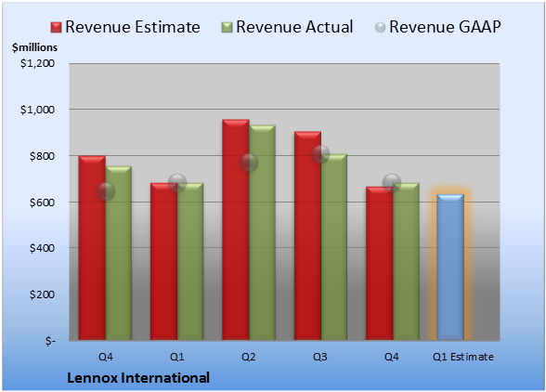
Task: Click the '$-' zero axis label
Action: pos(50,341)
